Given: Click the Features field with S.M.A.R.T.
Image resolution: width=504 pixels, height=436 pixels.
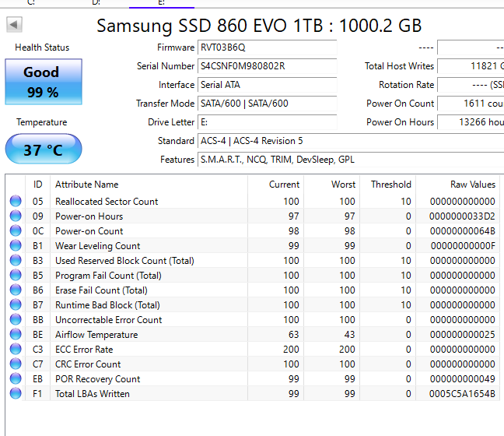Looking at the screenshot, I should pyautogui.click(x=351, y=160).
